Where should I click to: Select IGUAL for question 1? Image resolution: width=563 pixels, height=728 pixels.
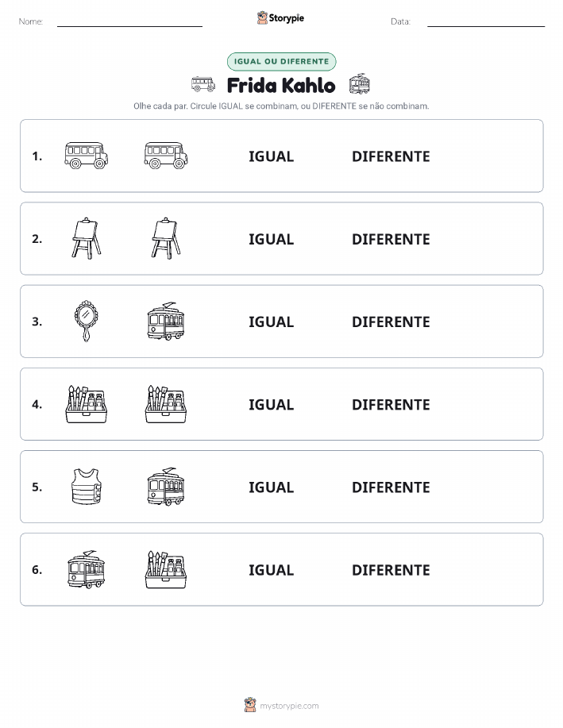[x=272, y=156]
